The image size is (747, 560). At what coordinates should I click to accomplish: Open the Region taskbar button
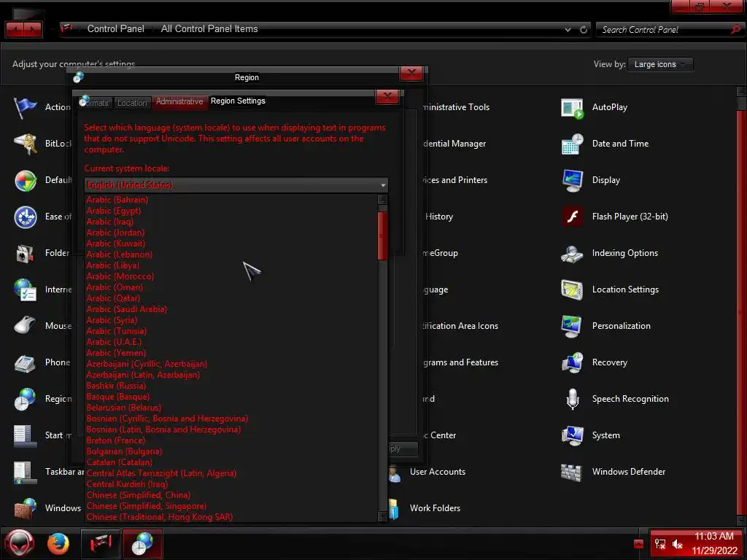[142, 544]
